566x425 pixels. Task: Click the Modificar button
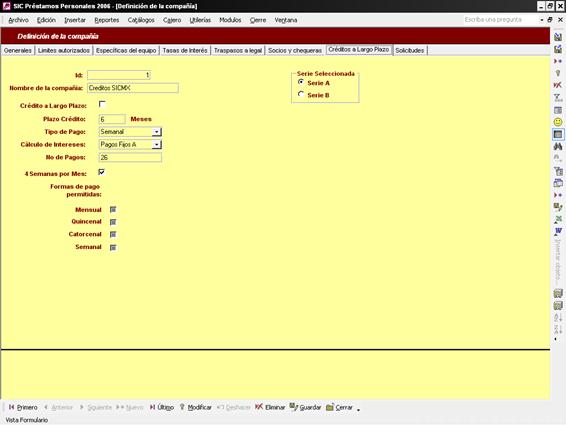click(x=195, y=407)
